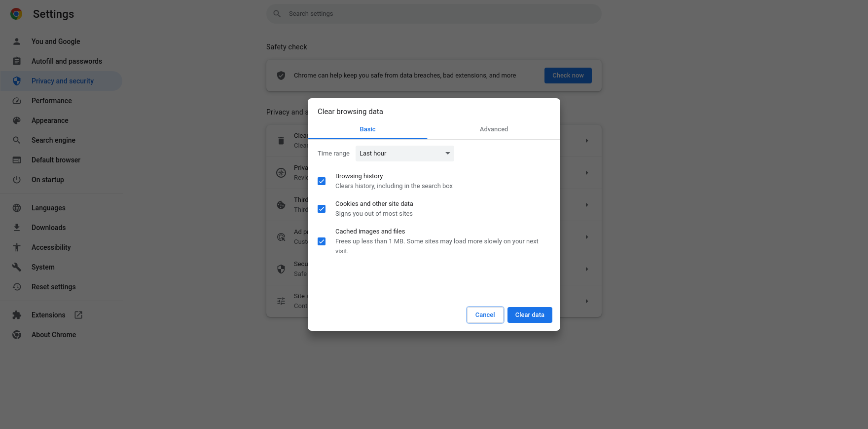Click the About Chrome logo icon
Viewport: 868px width, 429px height.
17,335
